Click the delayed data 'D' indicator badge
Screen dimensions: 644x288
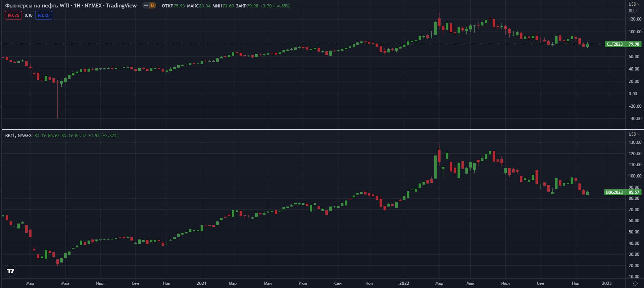152,5
